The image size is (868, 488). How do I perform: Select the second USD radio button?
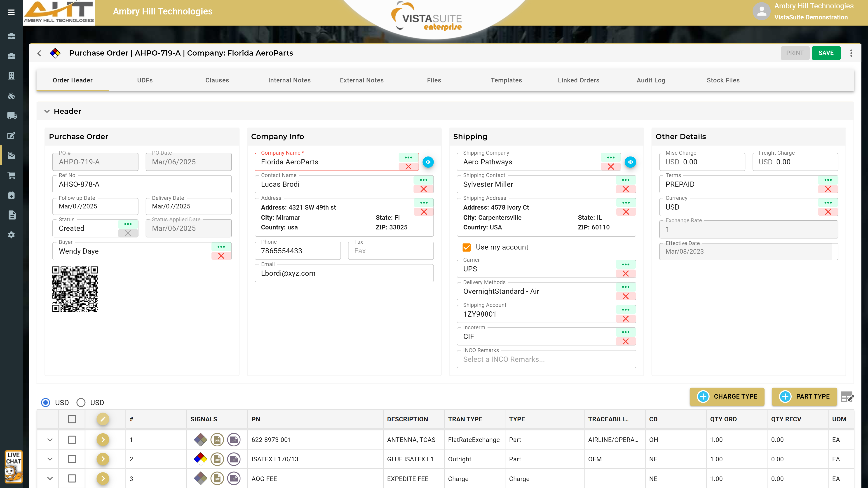pyautogui.click(x=81, y=402)
